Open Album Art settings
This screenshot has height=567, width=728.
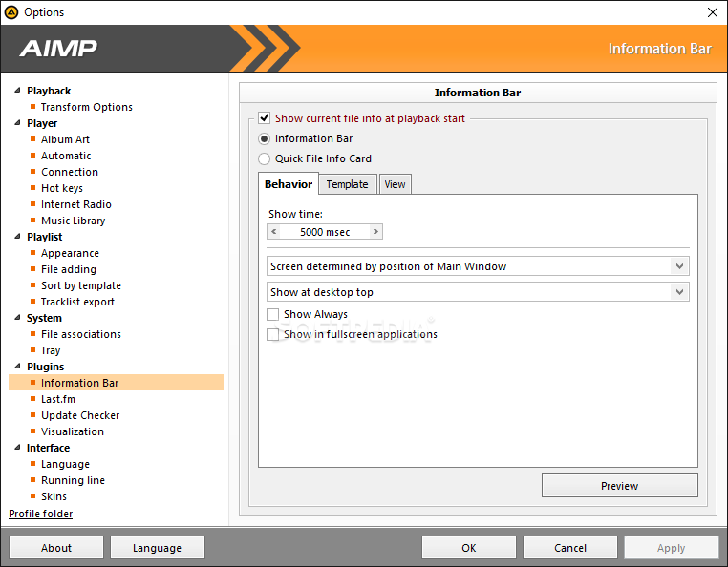pos(65,139)
